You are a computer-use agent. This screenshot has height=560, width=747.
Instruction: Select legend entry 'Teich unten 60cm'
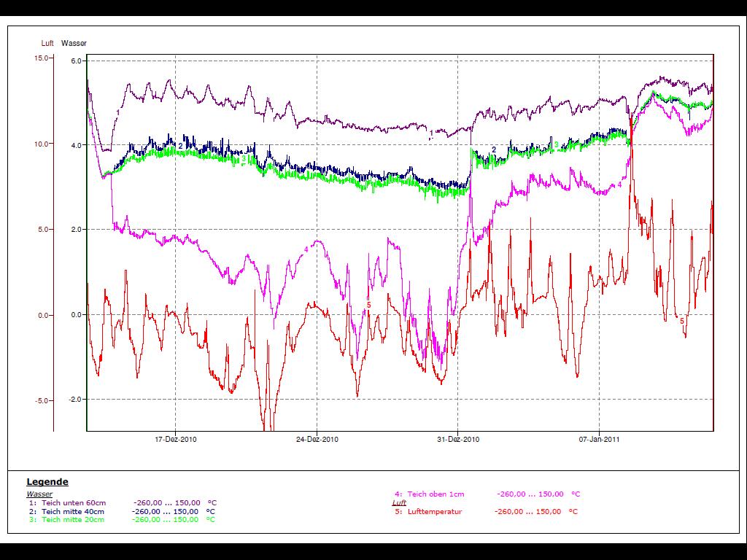(73, 503)
